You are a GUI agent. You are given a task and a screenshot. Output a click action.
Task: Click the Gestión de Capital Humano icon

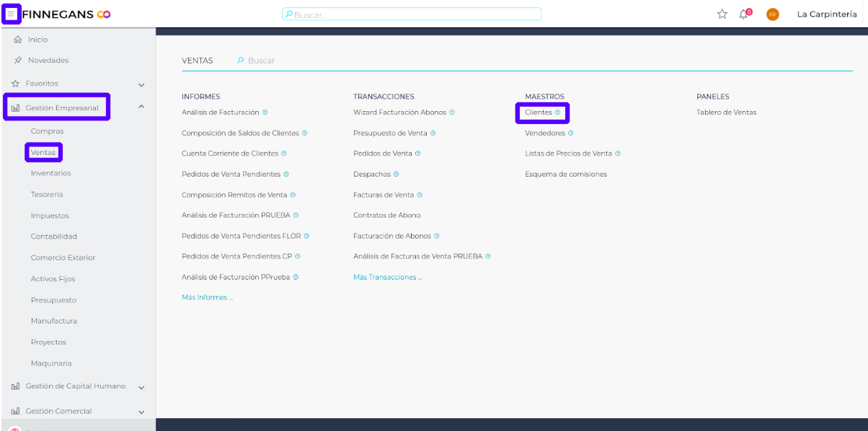tap(15, 386)
